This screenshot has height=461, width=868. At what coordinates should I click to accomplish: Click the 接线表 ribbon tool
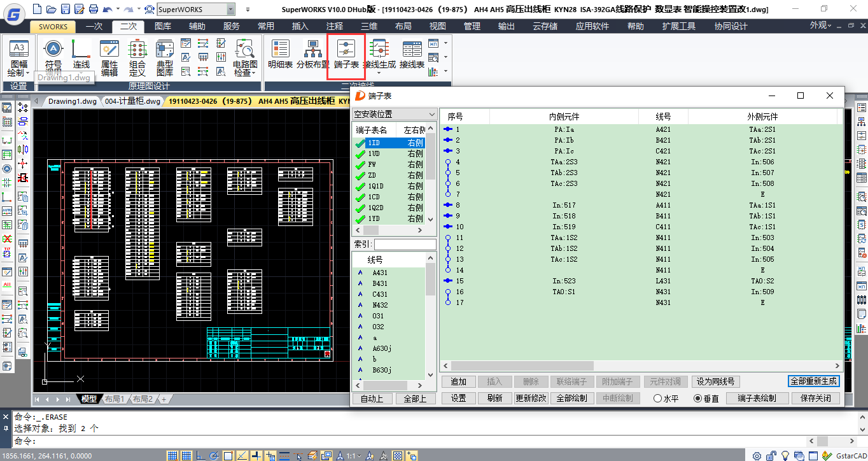tap(412, 54)
